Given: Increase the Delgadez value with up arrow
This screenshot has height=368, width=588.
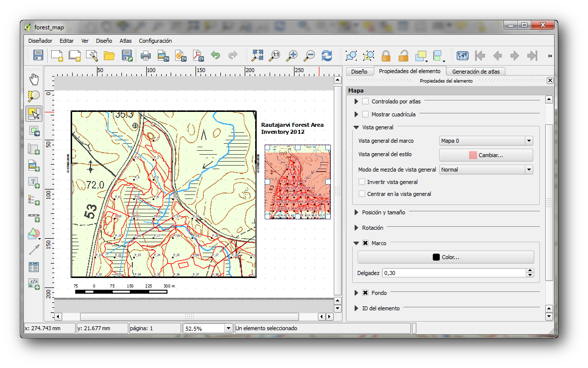Looking at the screenshot, I should (x=530, y=271).
